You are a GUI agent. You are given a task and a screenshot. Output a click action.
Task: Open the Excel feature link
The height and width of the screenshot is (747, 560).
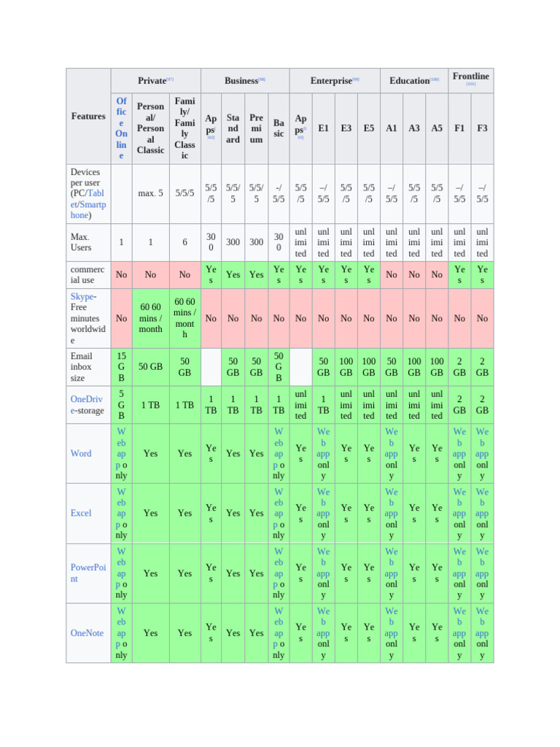(x=81, y=513)
